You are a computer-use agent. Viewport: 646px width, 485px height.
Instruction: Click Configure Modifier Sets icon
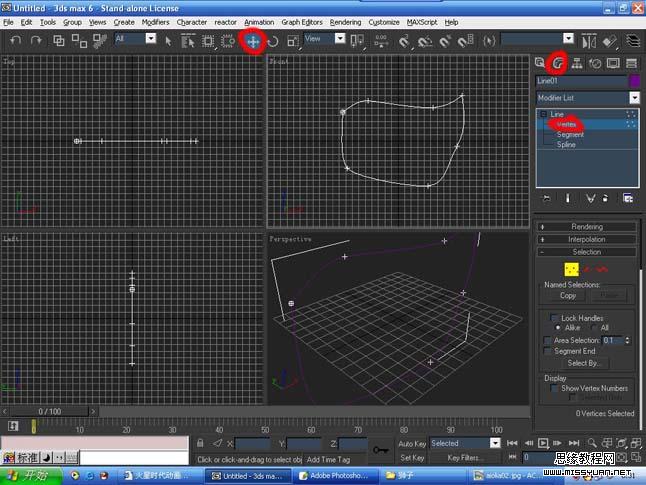coord(628,198)
